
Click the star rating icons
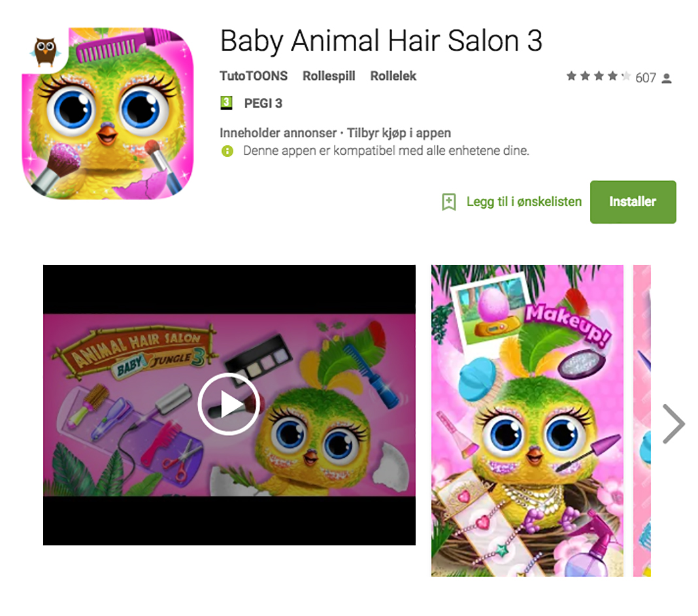598,76
